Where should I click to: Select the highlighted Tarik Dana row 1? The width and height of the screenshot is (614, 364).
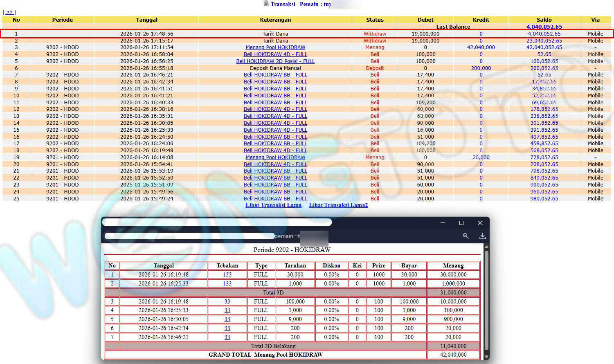point(275,34)
